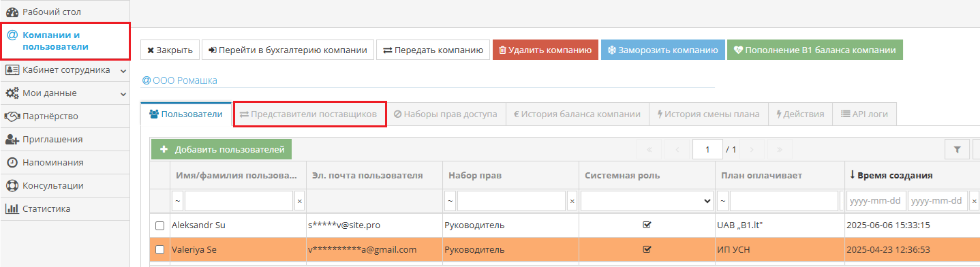The height and width of the screenshot is (267, 980).
Task: Click the table filter funnel icon
Action: [957, 149]
